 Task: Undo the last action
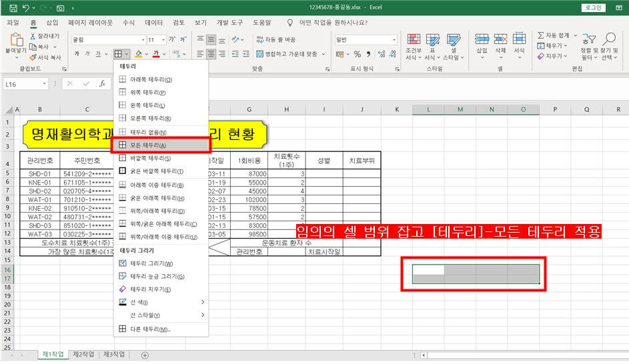click(x=26, y=7)
